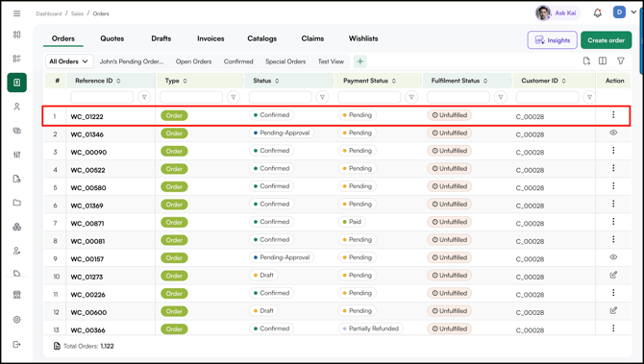The height and width of the screenshot is (364, 644).
Task: Click the export file icon above table
Action: pyautogui.click(x=586, y=61)
